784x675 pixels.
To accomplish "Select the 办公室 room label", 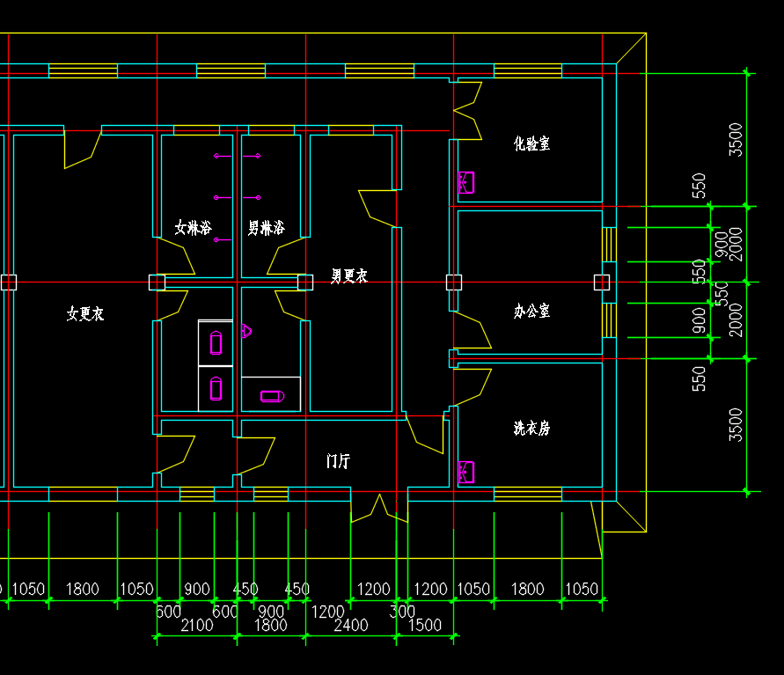I will click(531, 311).
